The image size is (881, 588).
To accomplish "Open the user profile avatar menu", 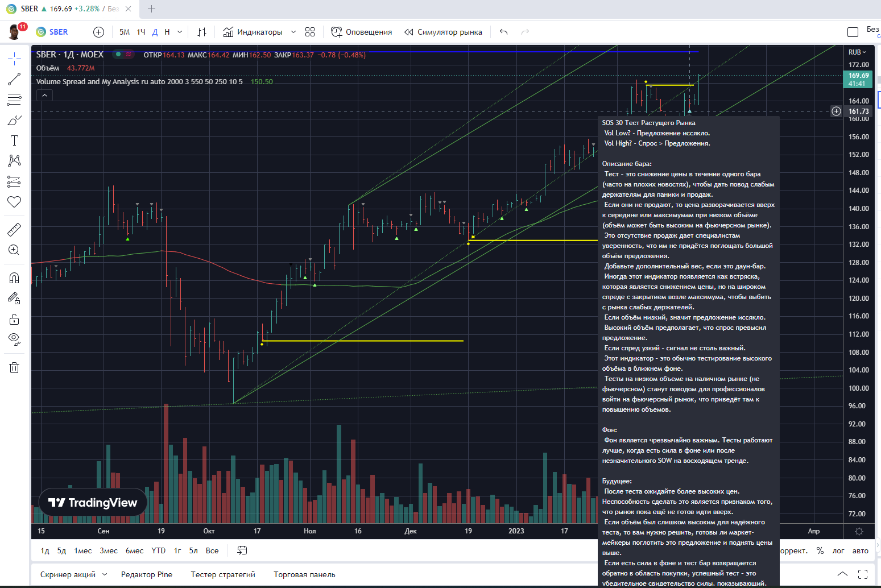I will (x=15, y=32).
